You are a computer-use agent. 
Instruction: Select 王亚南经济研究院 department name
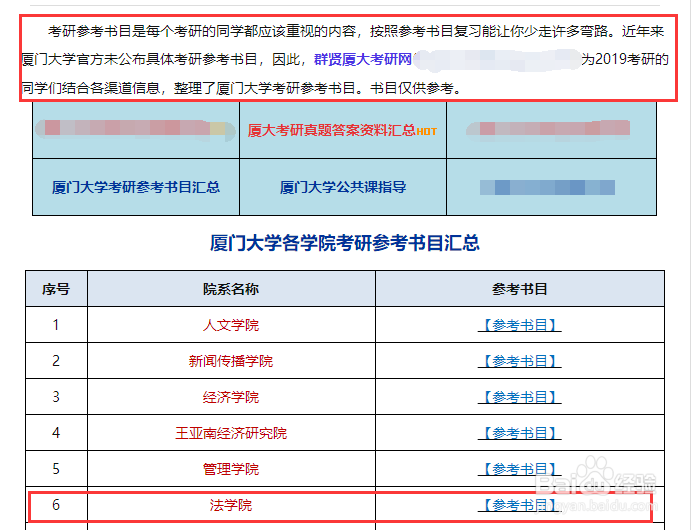[231, 433]
